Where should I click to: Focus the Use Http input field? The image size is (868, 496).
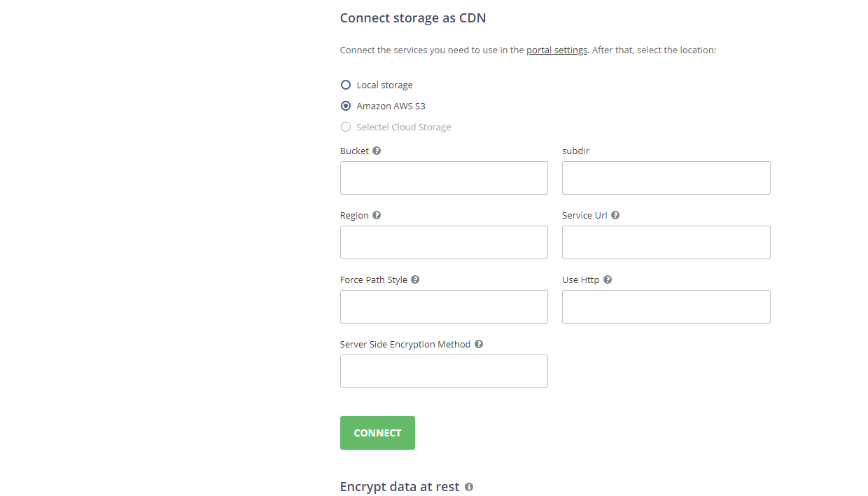click(666, 306)
